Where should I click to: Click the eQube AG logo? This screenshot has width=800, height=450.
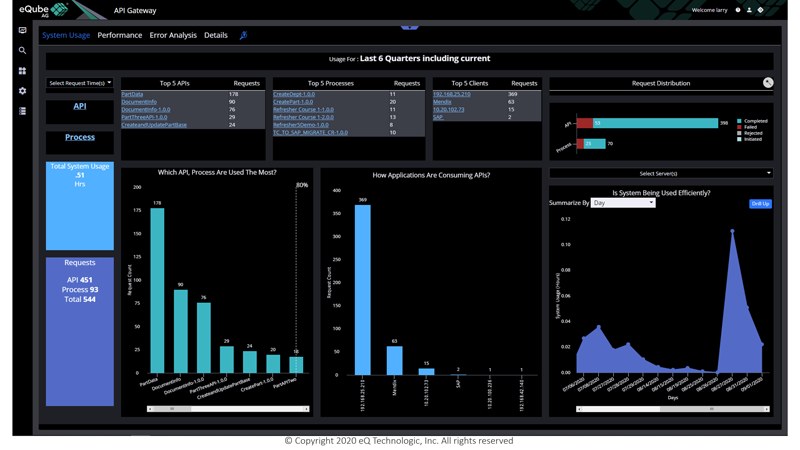tap(44, 9)
